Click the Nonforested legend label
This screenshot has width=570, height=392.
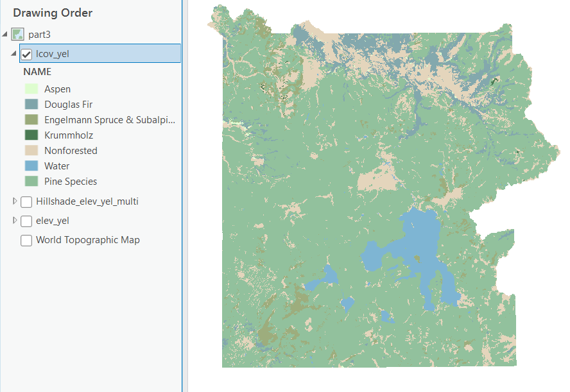tap(71, 150)
